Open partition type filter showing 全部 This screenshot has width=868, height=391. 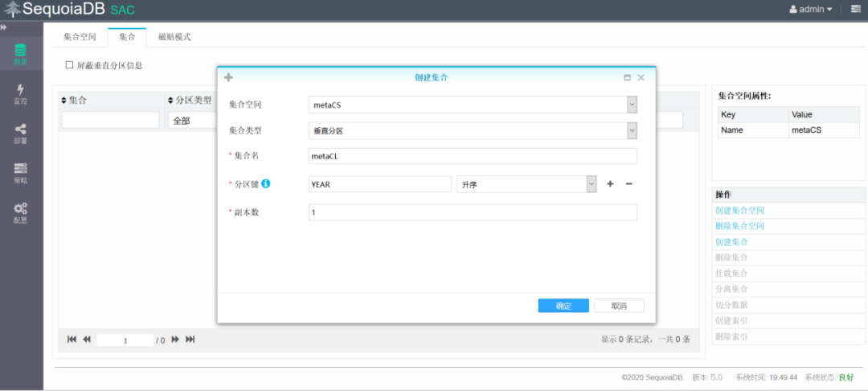(191, 120)
